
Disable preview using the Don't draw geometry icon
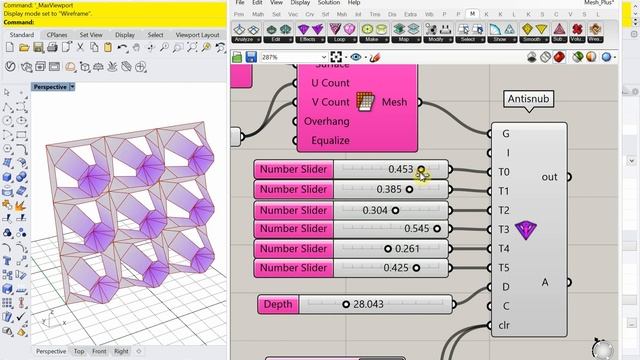click(531, 57)
